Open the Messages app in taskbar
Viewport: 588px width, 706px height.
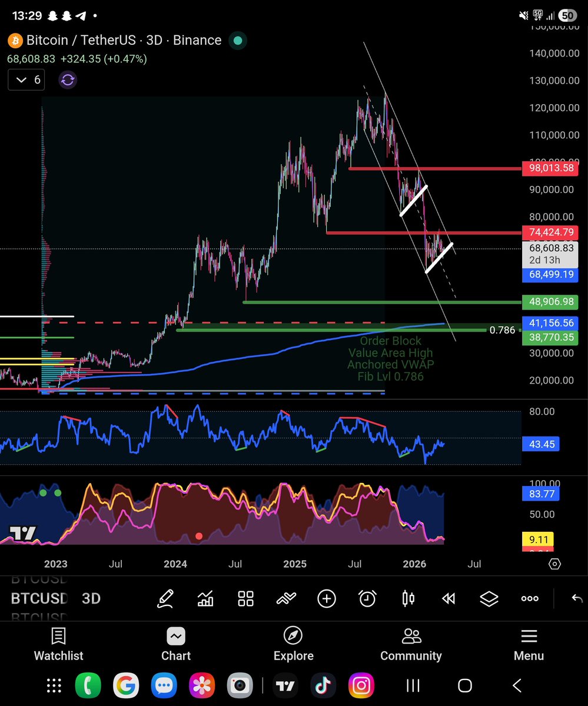pyautogui.click(x=164, y=685)
